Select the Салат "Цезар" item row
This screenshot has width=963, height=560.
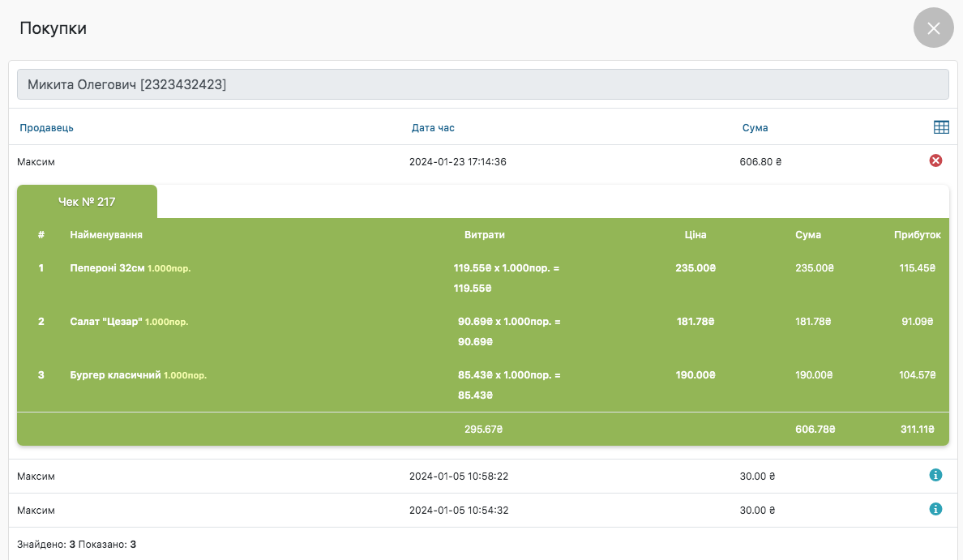pos(106,322)
